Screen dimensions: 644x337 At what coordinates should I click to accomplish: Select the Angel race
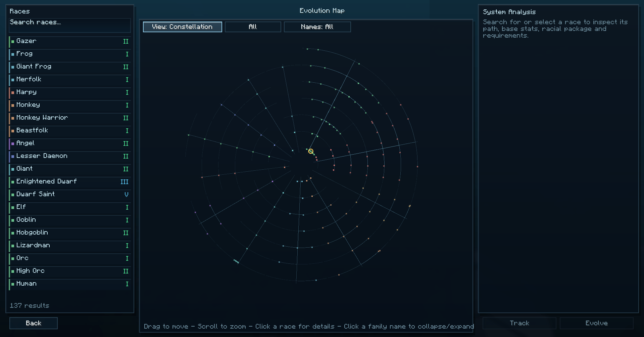coord(70,143)
